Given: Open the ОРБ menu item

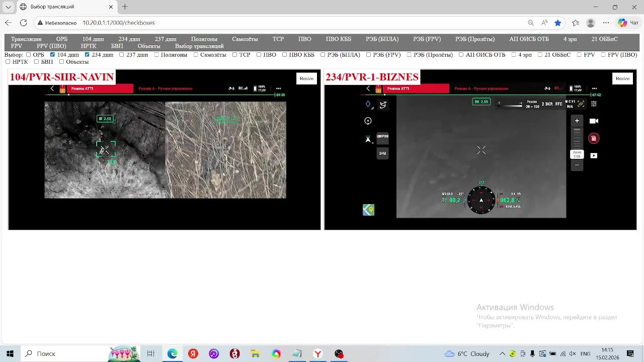Looking at the screenshot, I should point(62,39).
